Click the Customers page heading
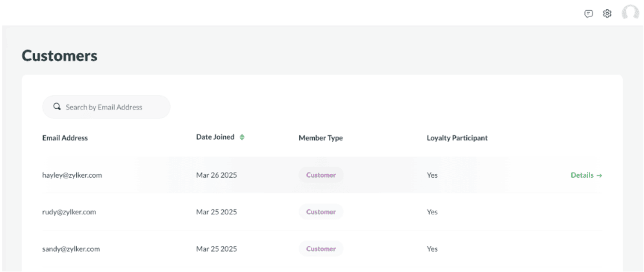 pos(60,56)
